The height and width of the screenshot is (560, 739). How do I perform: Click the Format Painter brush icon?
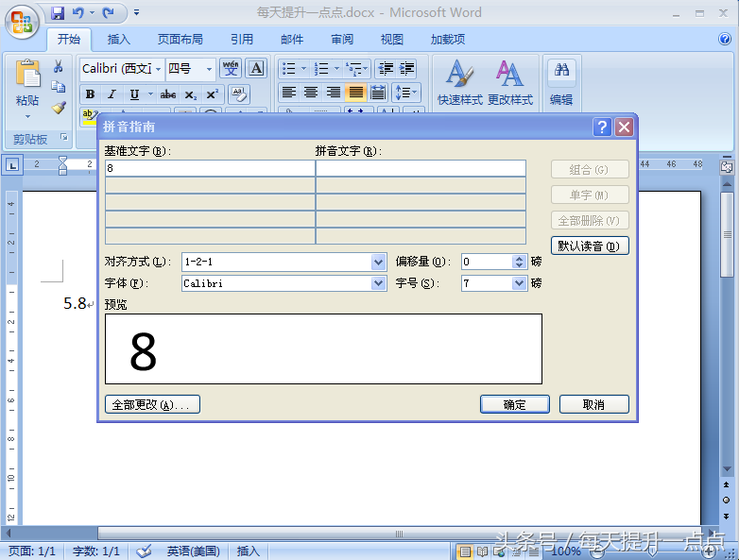59,108
